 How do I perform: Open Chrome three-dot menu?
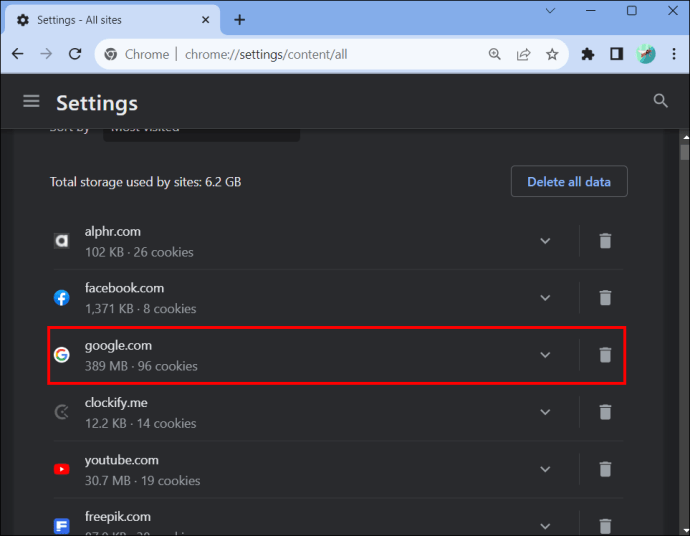click(x=674, y=54)
